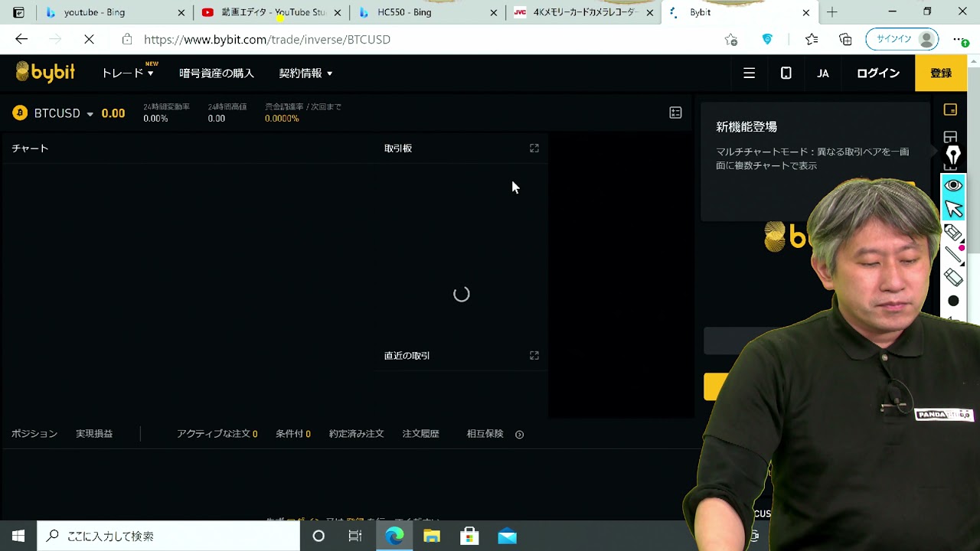Open the トレード dropdown menu

[x=128, y=73]
